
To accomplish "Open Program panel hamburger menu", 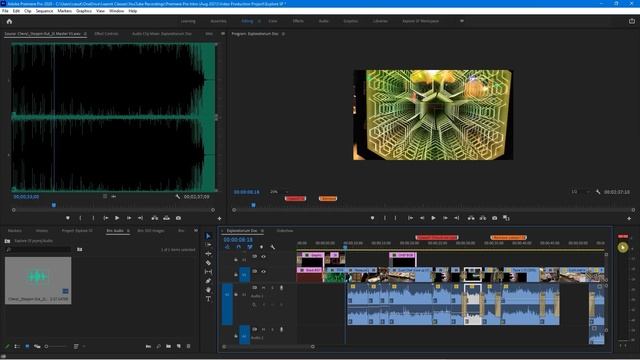I will (283, 34).
